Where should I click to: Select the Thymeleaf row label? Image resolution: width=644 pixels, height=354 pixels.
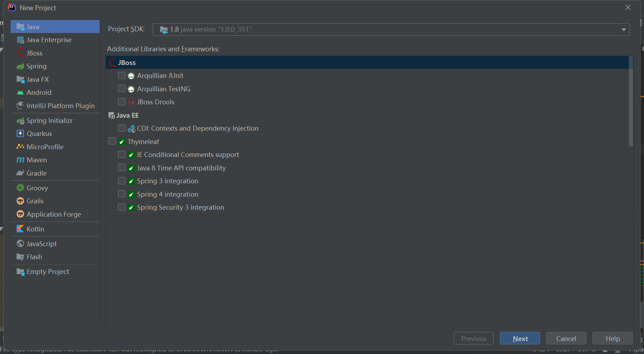tap(143, 142)
